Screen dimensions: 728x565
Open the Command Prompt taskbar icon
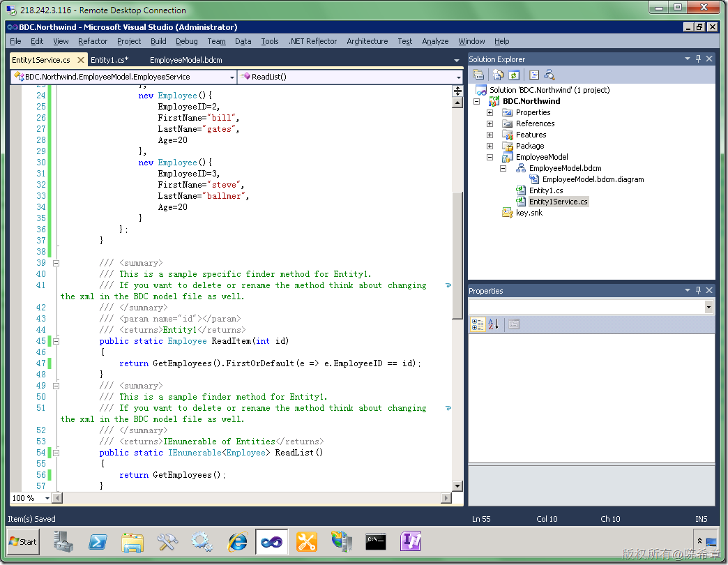[x=376, y=542]
